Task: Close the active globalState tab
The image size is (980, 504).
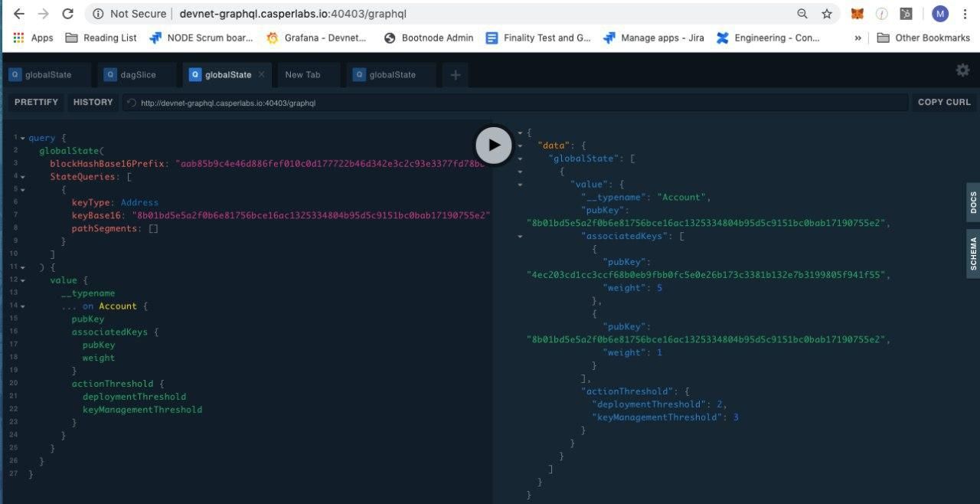Action: point(261,74)
